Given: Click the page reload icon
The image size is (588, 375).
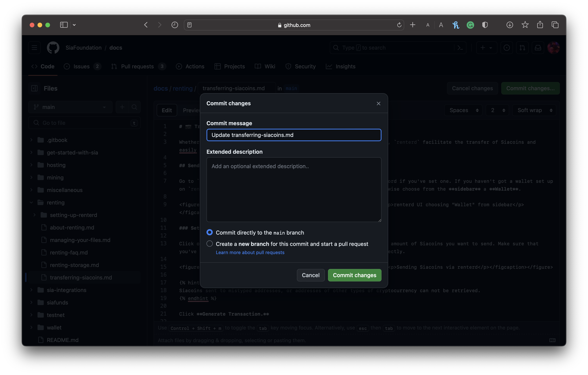Looking at the screenshot, I should click(399, 25).
